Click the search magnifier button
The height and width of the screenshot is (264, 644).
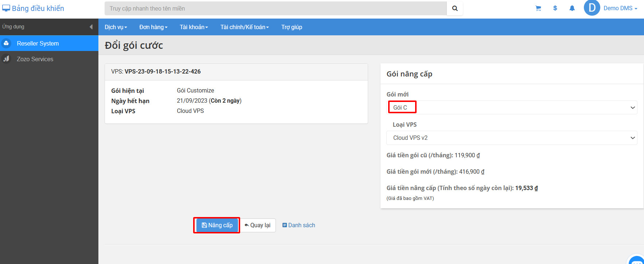tap(455, 8)
